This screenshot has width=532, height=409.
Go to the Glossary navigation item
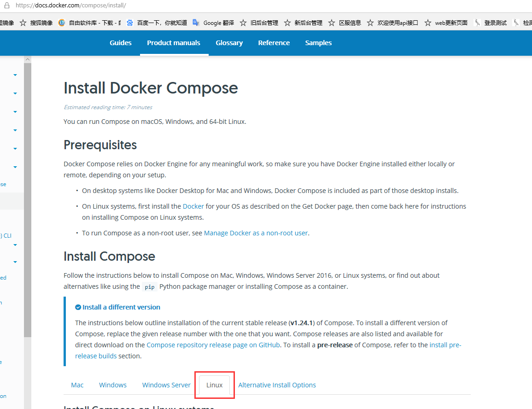[229, 43]
